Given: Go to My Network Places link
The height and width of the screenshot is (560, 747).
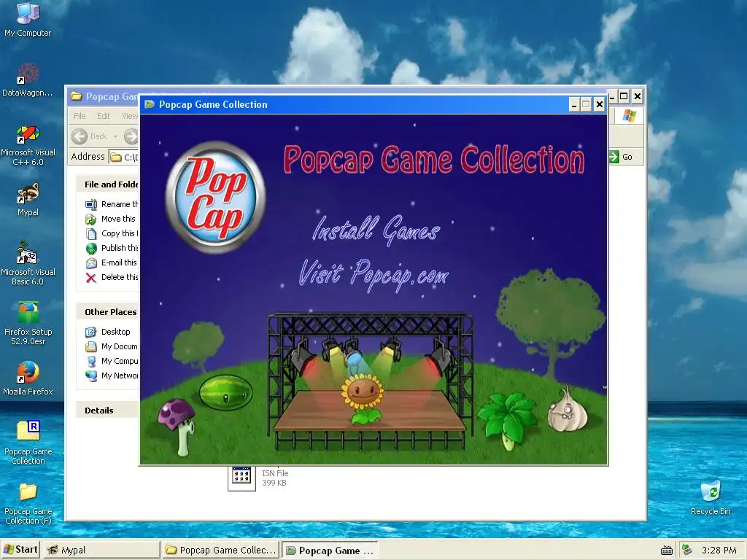Looking at the screenshot, I should click(x=112, y=376).
